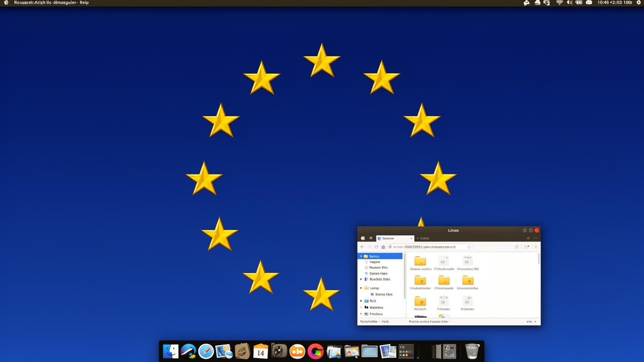Open the Finder icon in the dock
The height and width of the screenshot is (362, 644).
click(x=171, y=352)
